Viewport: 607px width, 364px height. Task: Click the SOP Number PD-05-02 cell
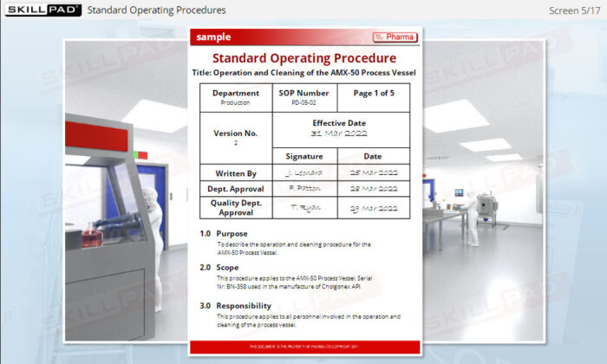pyautogui.click(x=304, y=98)
